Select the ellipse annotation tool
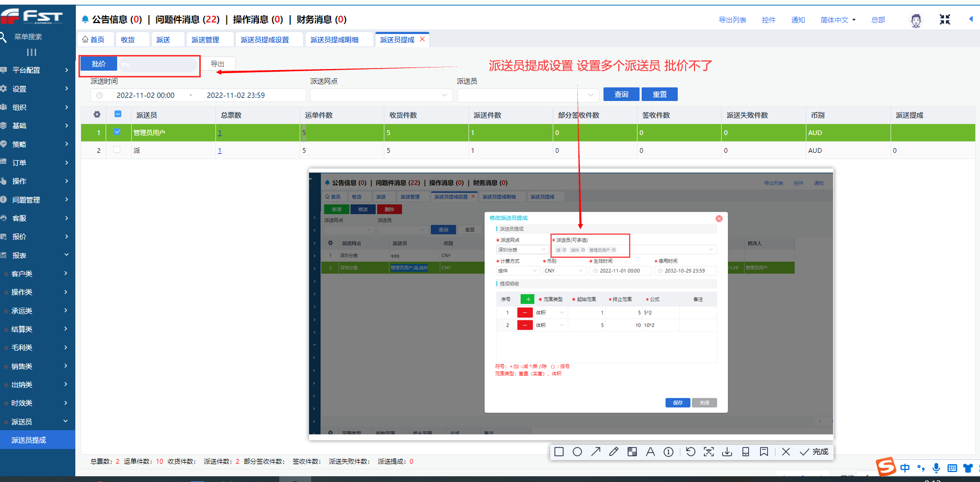Image resolution: width=980 pixels, height=482 pixels. 577,452
